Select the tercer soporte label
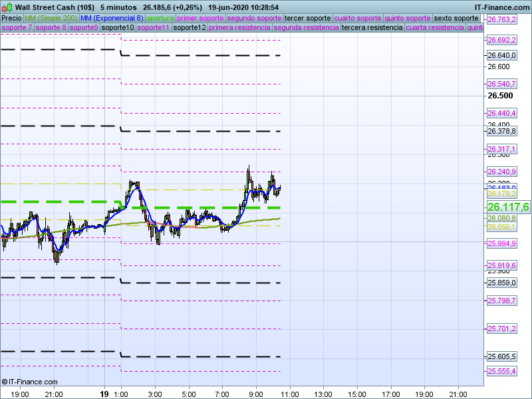Screen dimensions: 532x399 307,18
